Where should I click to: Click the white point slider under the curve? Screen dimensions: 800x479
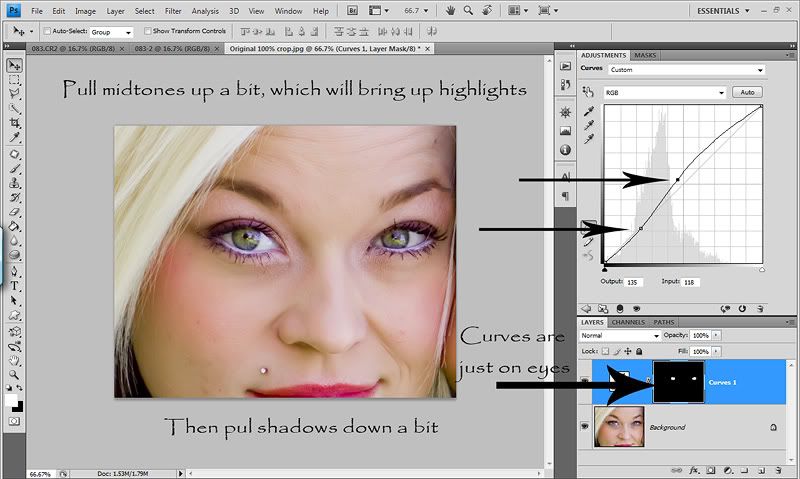tap(762, 269)
